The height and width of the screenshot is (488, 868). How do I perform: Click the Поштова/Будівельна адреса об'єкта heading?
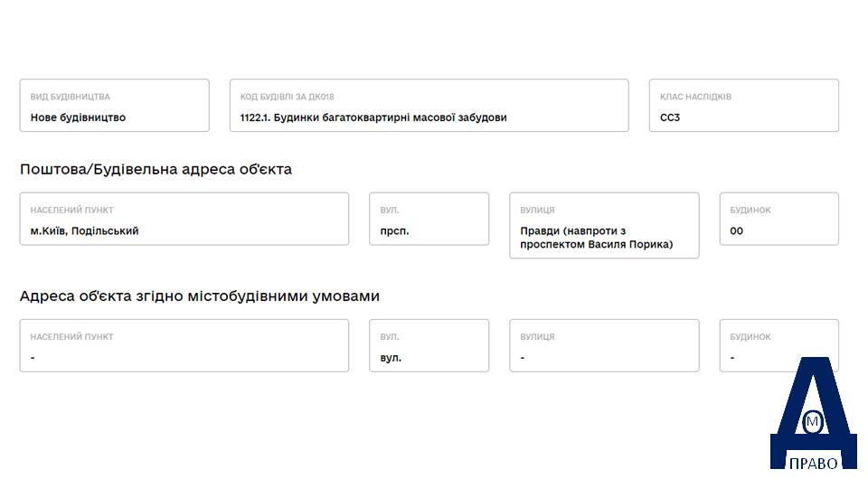(156, 169)
